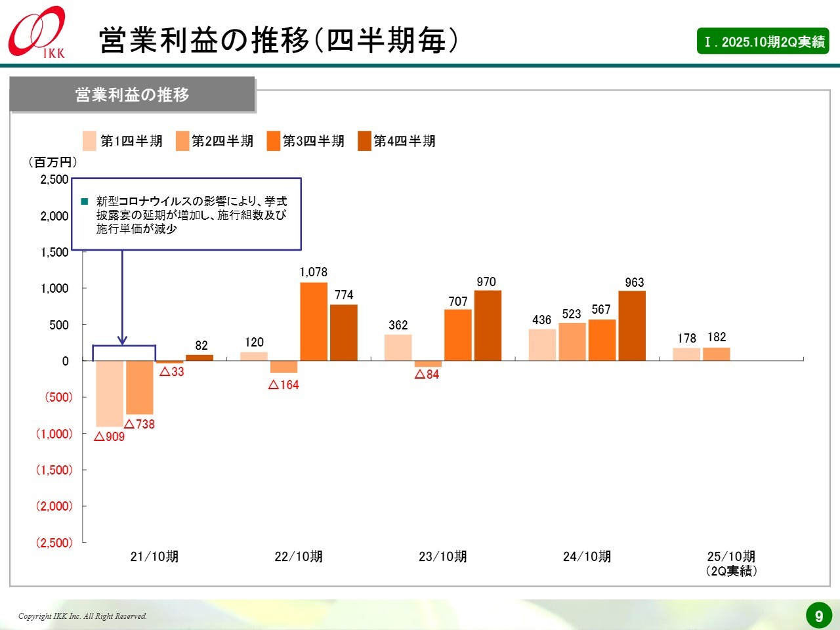
Task: Click the 707 bar in 23/10期
Action: [x=458, y=335]
